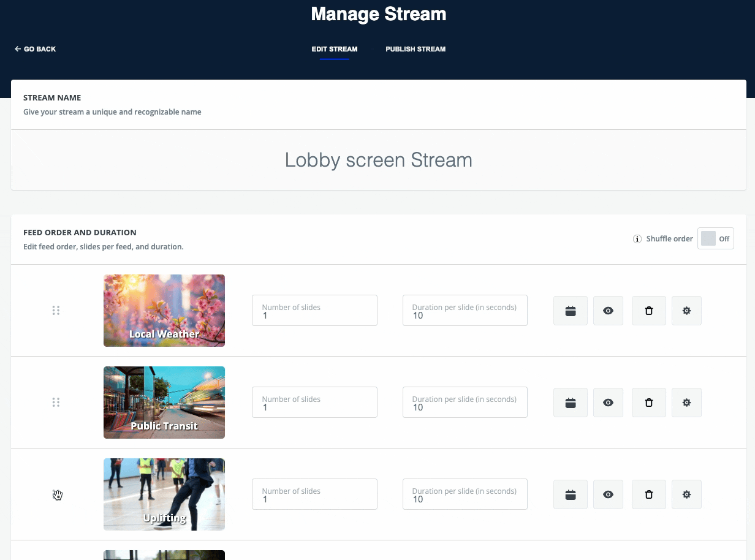This screenshot has width=755, height=560.
Task: Delete the Uplifting feed
Action: pos(649,494)
